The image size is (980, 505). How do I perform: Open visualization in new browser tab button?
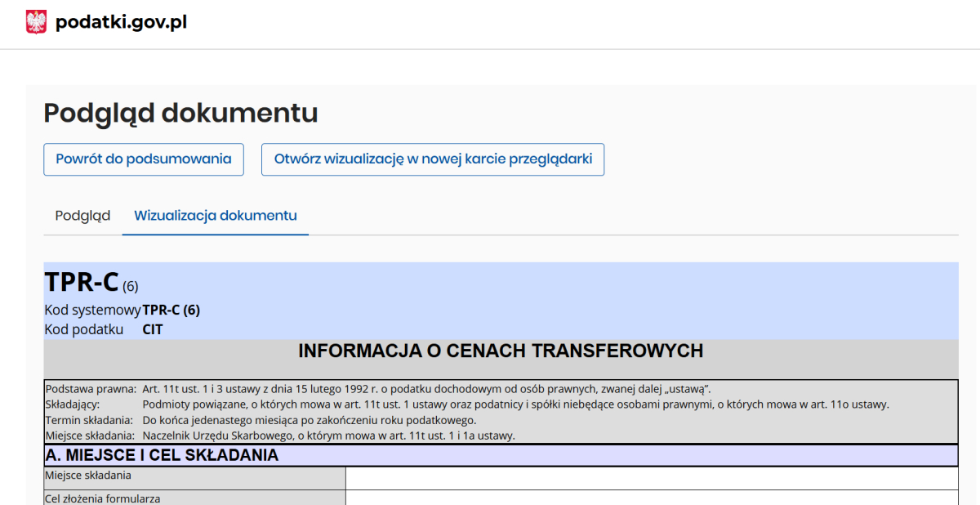pyautogui.click(x=433, y=159)
